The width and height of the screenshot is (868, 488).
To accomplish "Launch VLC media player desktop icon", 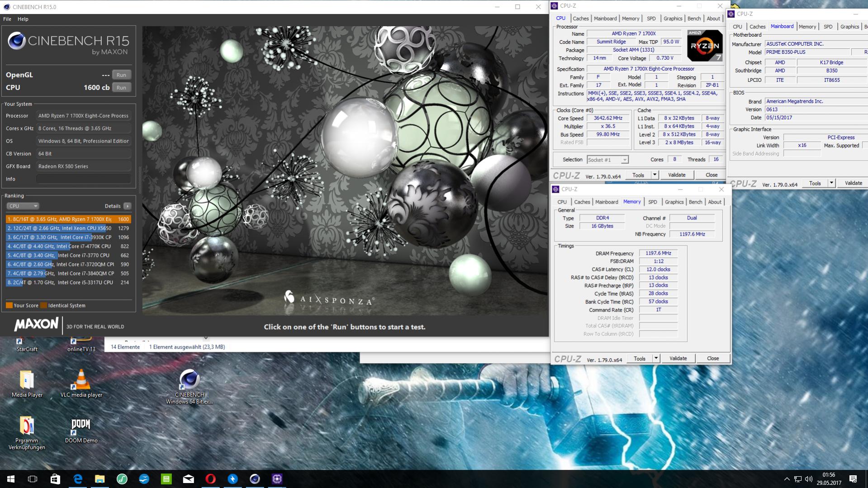I will pos(81,384).
